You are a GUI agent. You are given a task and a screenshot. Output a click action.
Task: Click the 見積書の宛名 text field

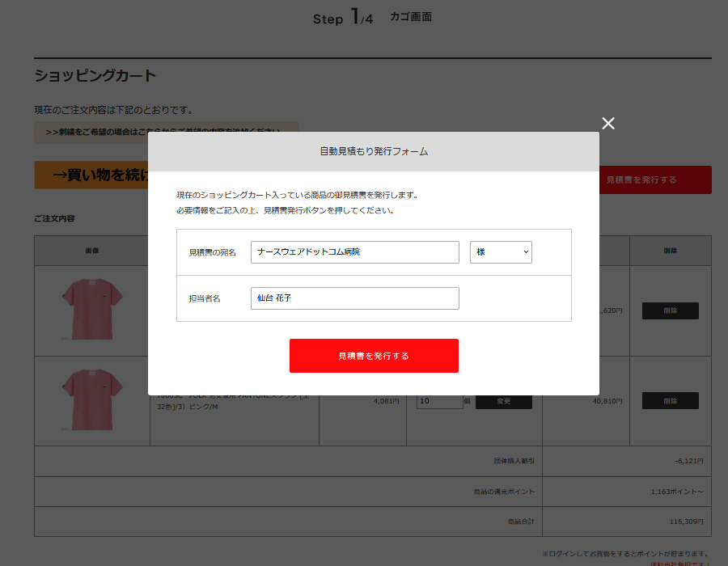point(355,252)
